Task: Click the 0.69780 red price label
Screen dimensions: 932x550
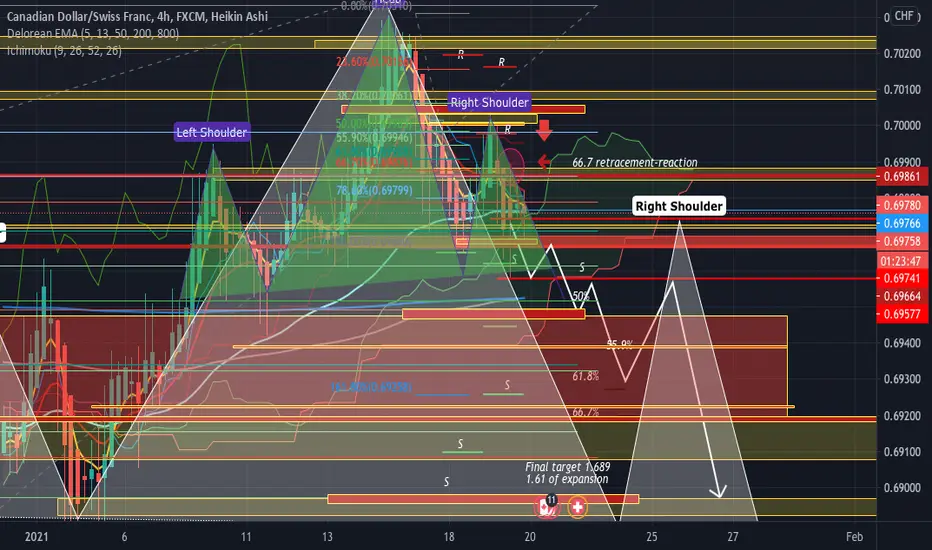Action: (x=902, y=206)
